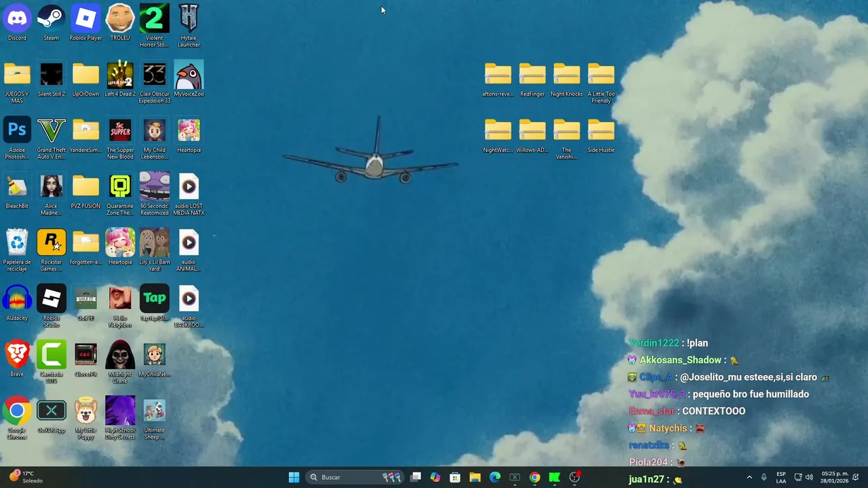Select the GoXLR App desktop icon
Screen dimensions: 868x488
coord(52,415)
